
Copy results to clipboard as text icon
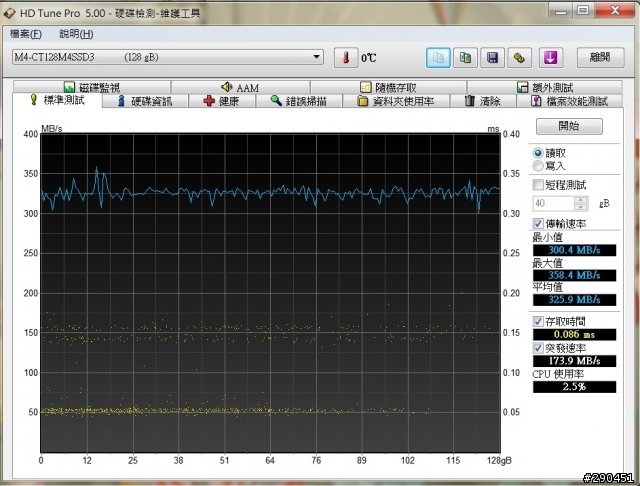(438, 58)
